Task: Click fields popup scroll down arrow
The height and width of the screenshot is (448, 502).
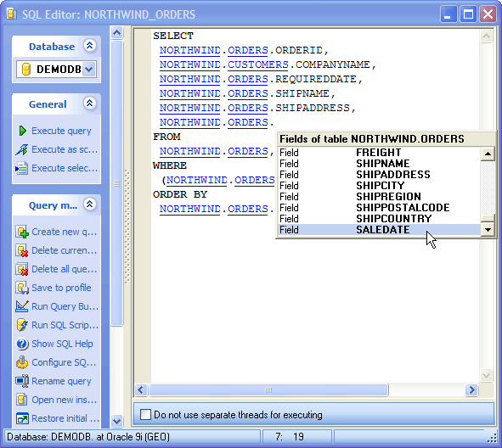Action: coord(488,230)
